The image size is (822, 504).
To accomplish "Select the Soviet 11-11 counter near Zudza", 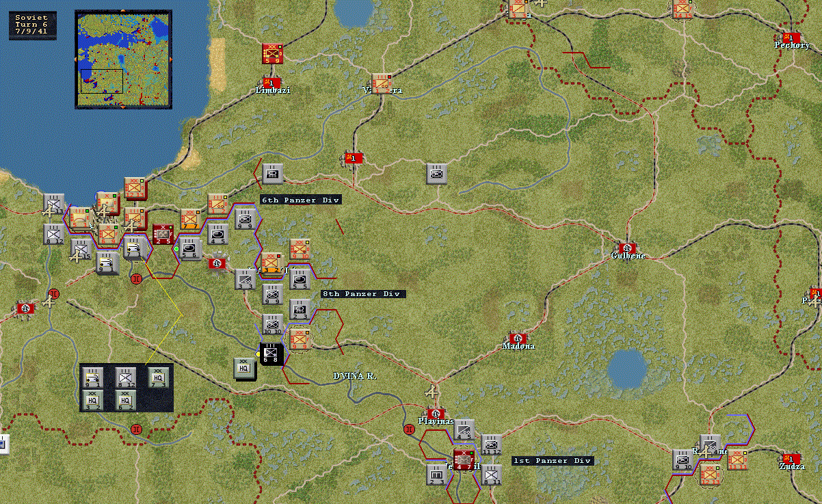I will (x=737, y=460).
